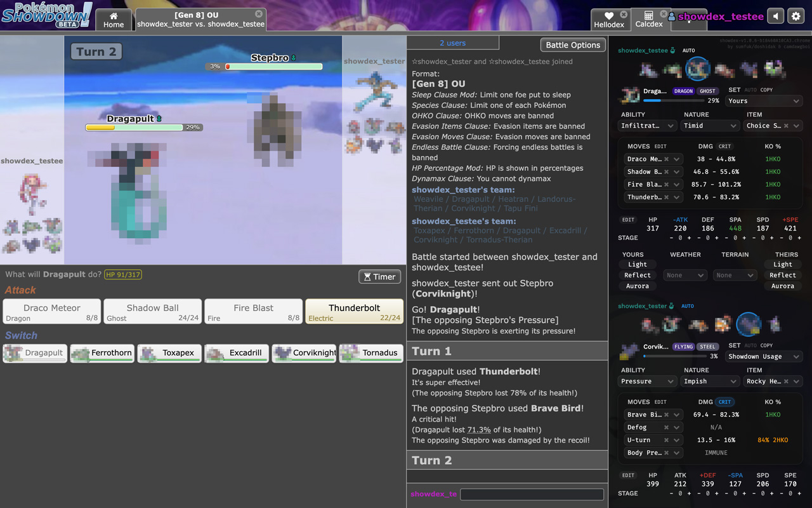Open the Battle Options menu
Image resolution: width=812 pixels, height=508 pixels.
point(573,45)
